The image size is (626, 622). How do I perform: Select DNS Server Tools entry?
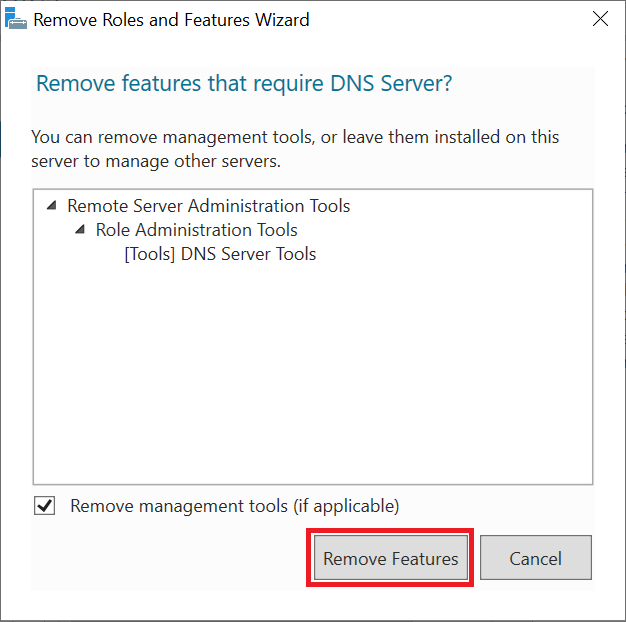pos(248,254)
